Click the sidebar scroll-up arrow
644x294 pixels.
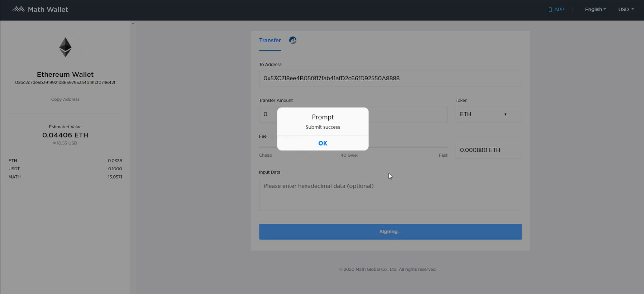pos(133,24)
